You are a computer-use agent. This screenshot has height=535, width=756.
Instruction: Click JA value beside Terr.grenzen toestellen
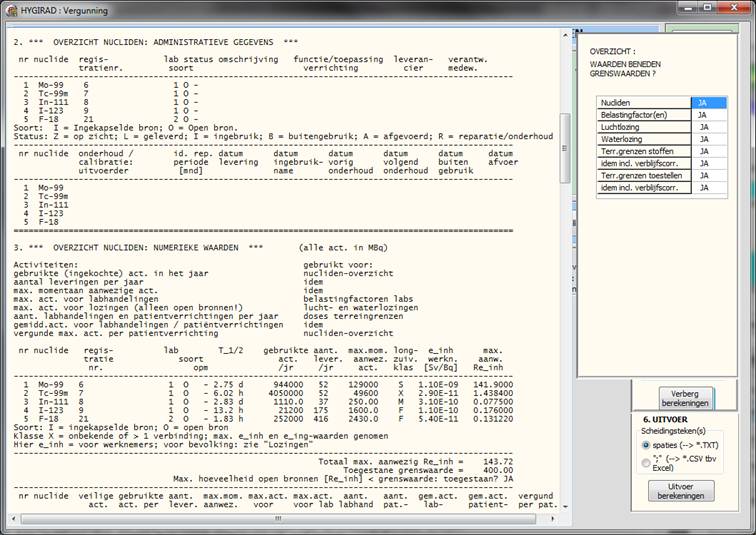tap(708, 175)
